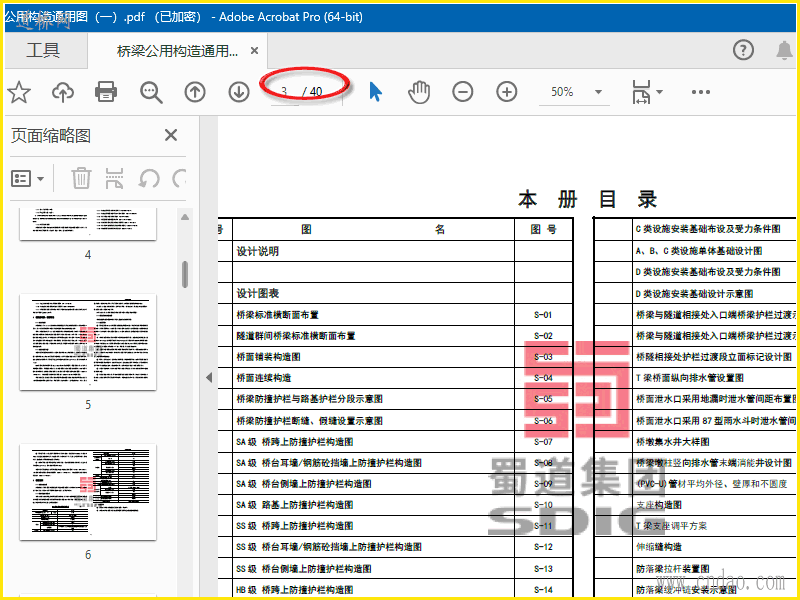The image size is (800, 600).
Task: Go to the previous page
Action: click(195, 92)
